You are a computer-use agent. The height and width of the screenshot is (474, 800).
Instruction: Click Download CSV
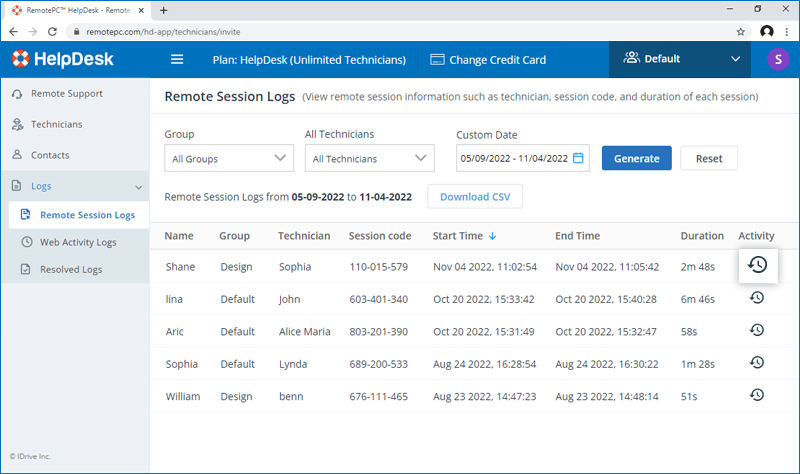[475, 197]
